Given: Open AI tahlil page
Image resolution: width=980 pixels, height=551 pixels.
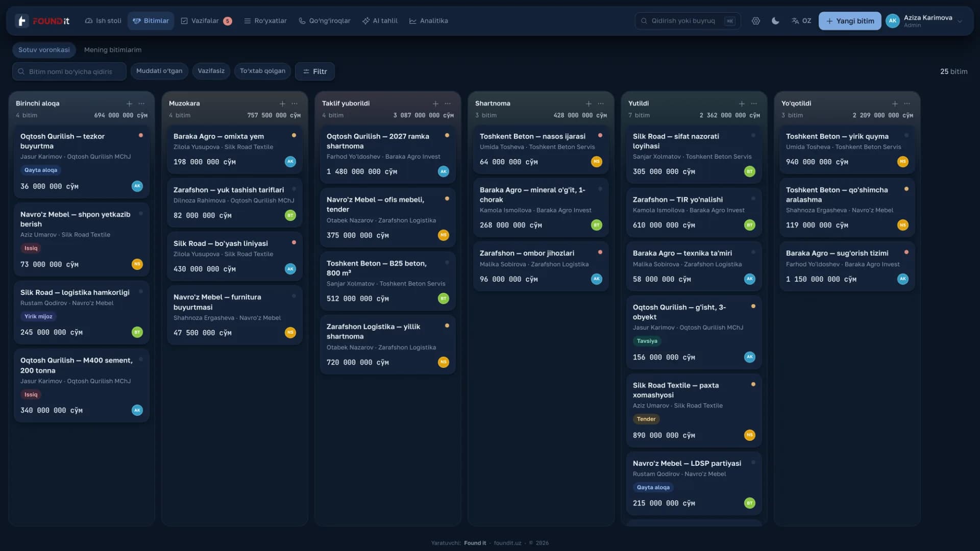Looking at the screenshot, I should (380, 21).
